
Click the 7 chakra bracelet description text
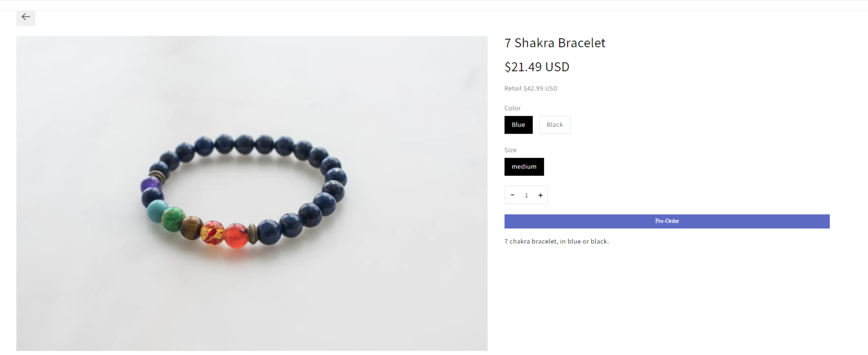[557, 242]
